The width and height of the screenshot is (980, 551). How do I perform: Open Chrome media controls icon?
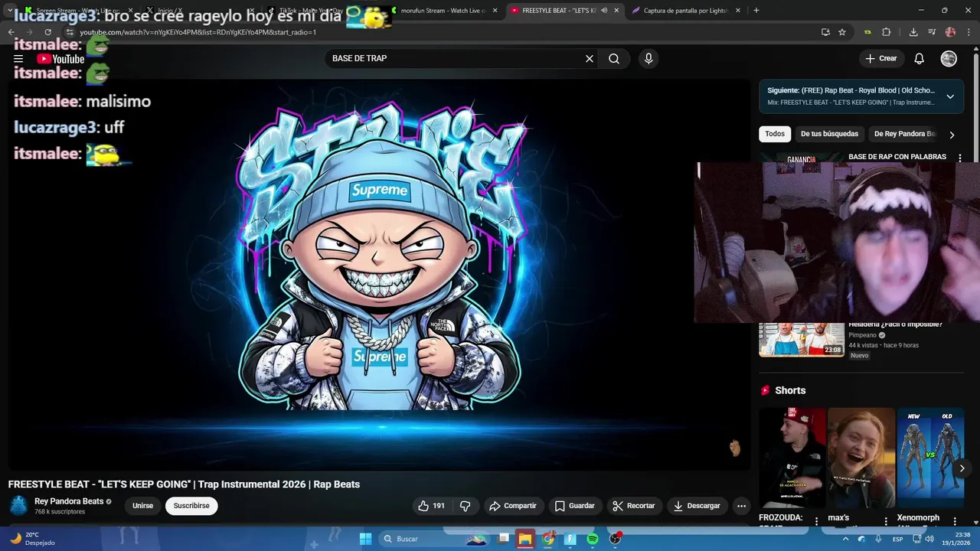tap(932, 32)
